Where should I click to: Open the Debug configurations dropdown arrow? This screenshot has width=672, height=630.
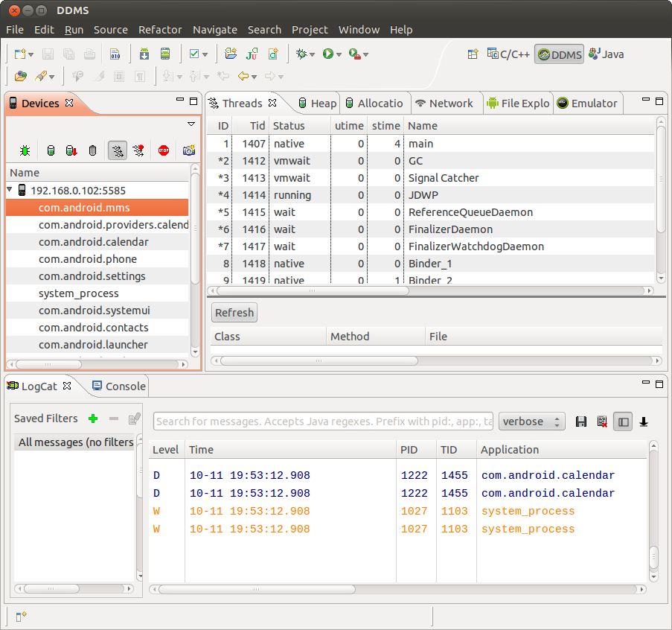click(312, 54)
